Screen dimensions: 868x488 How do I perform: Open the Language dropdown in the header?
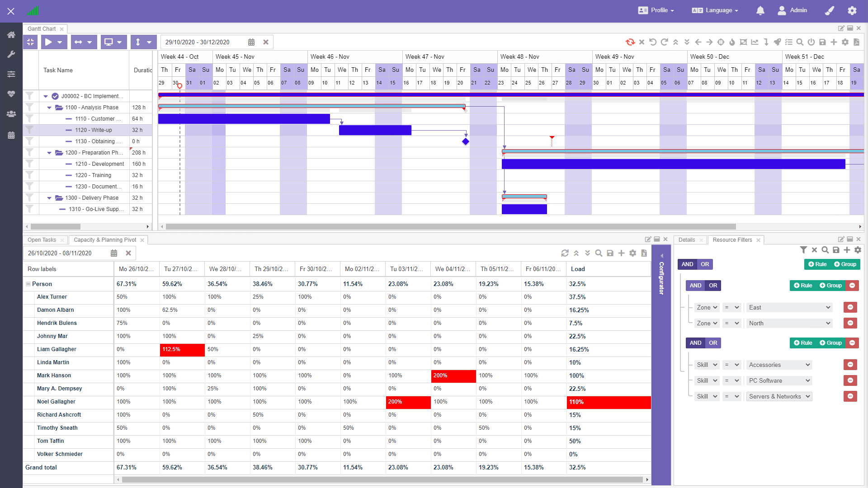[714, 10]
